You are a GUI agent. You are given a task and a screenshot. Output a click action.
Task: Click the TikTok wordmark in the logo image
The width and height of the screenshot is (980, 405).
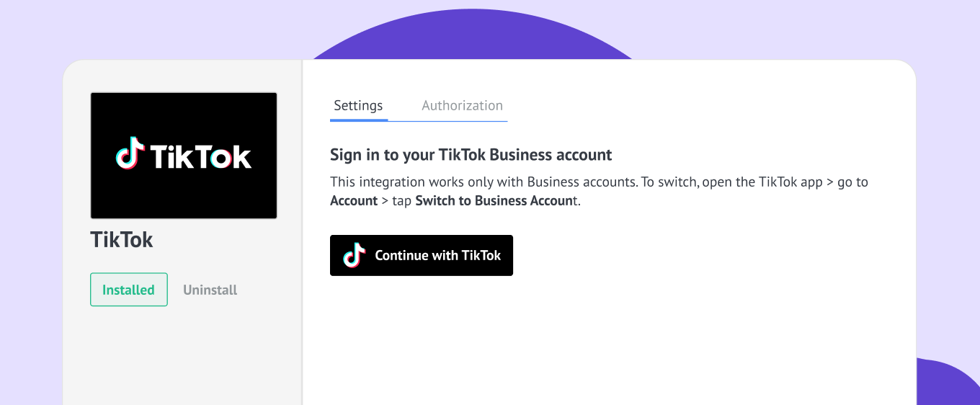pyautogui.click(x=201, y=154)
